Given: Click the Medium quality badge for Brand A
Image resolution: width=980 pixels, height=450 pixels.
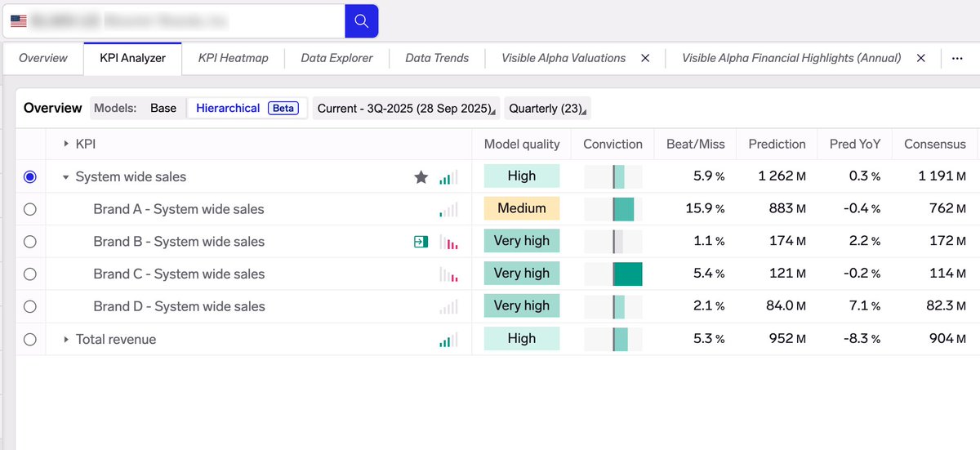Looking at the screenshot, I should point(522,208).
